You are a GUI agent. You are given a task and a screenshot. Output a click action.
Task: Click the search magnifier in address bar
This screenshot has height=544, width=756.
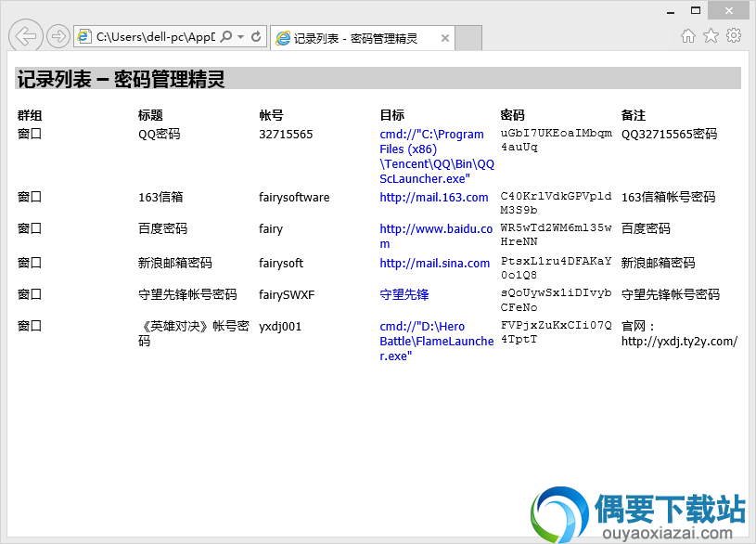click(x=225, y=37)
